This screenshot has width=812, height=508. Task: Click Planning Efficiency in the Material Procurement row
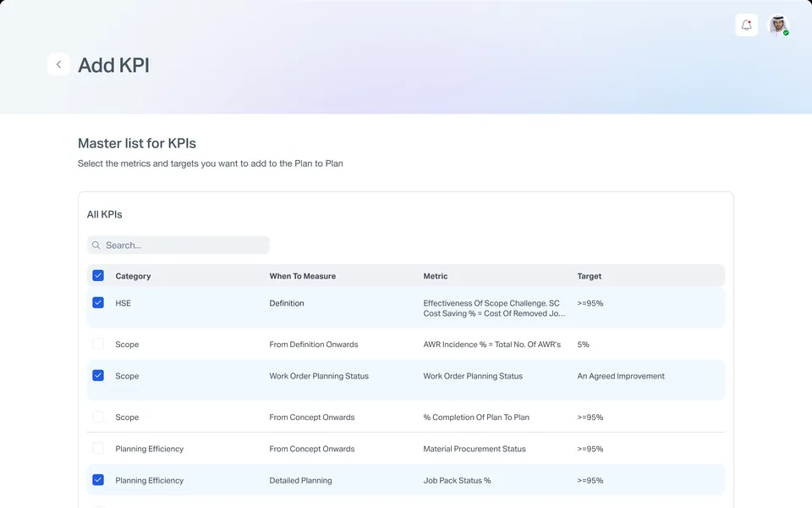(x=150, y=449)
